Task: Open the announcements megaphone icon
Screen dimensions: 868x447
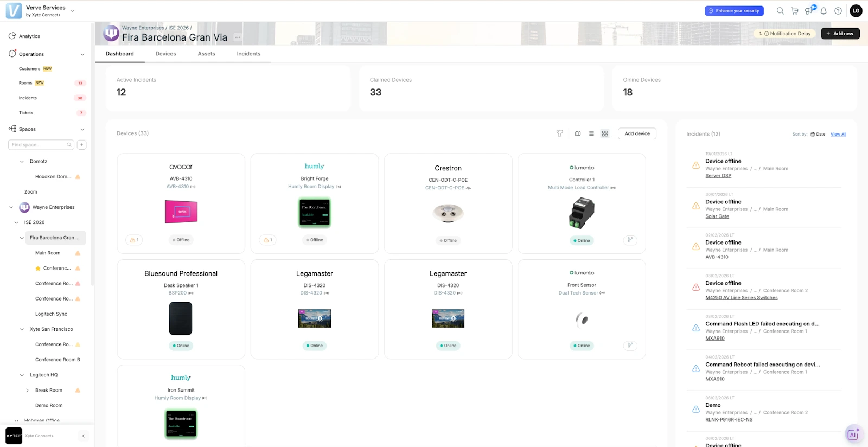Action: [809, 11]
